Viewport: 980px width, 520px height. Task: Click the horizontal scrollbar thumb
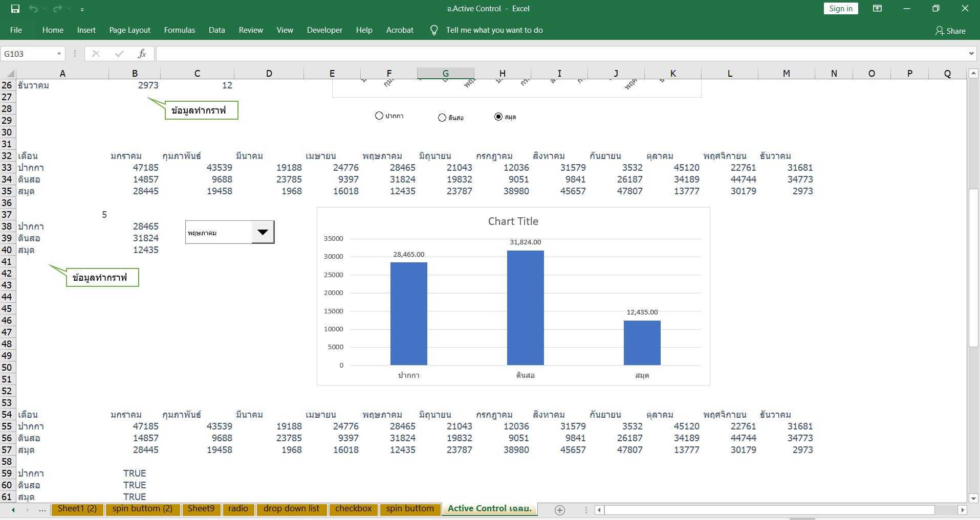click(769, 510)
